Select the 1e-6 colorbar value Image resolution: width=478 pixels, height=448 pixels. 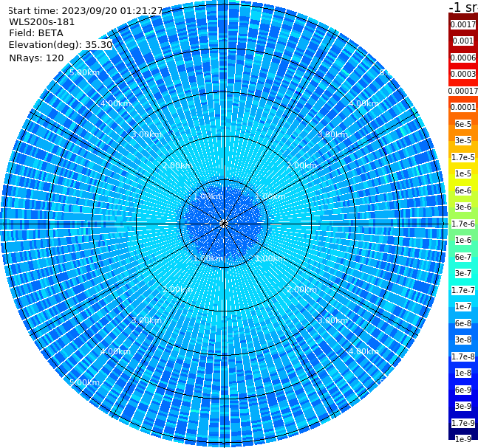[x=463, y=240]
